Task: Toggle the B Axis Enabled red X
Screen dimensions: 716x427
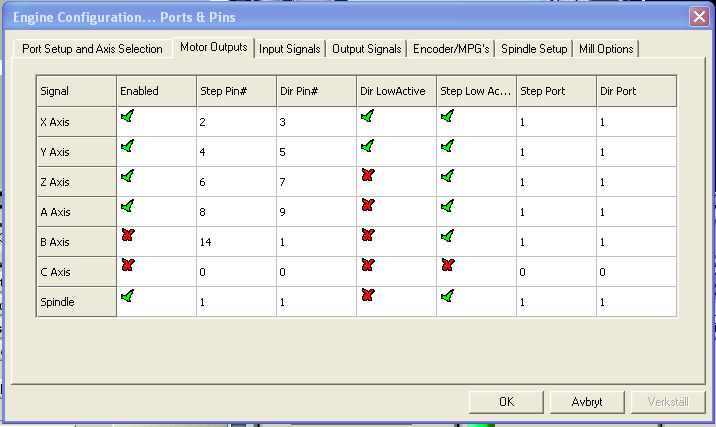Action: click(127, 236)
